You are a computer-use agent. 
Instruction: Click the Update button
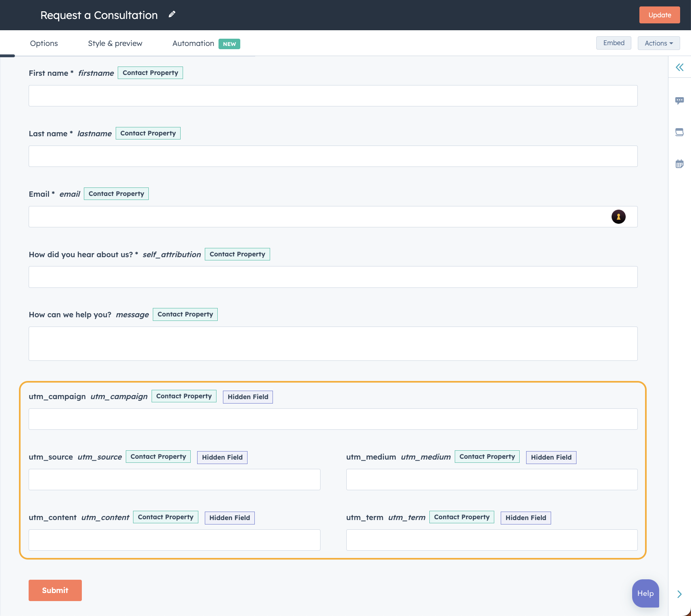coord(659,15)
